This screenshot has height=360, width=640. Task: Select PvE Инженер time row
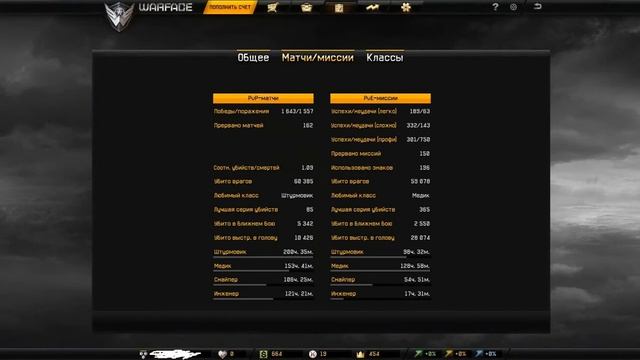pos(380,294)
